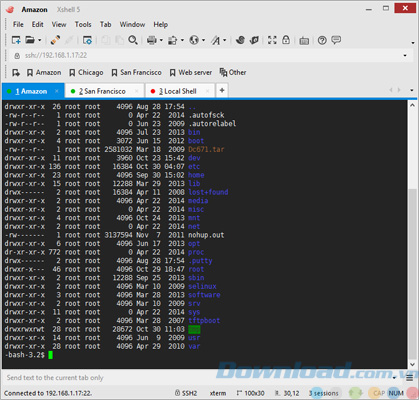The width and height of the screenshot is (419, 400).
Task: Open the Other bookmarks folder
Action: coord(233,72)
